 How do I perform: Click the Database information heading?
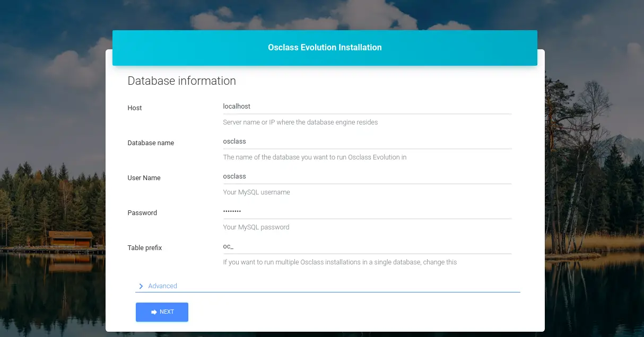point(181,81)
